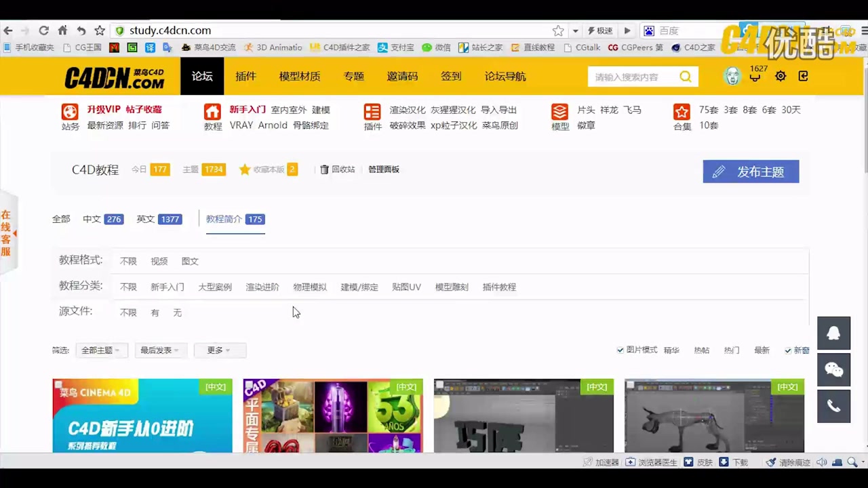Click the QQ bell icon on the right sidebar
The width and height of the screenshot is (868, 488).
833,333
